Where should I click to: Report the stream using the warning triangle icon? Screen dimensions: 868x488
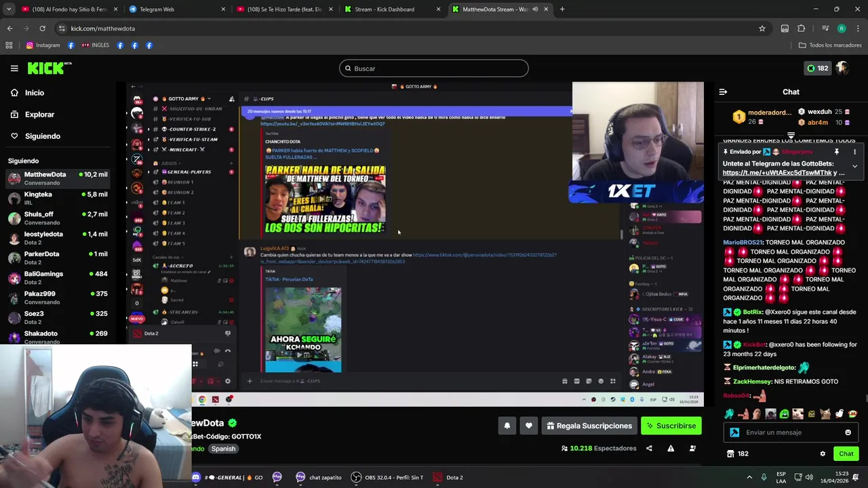pyautogui.click(x=671, y=448)
